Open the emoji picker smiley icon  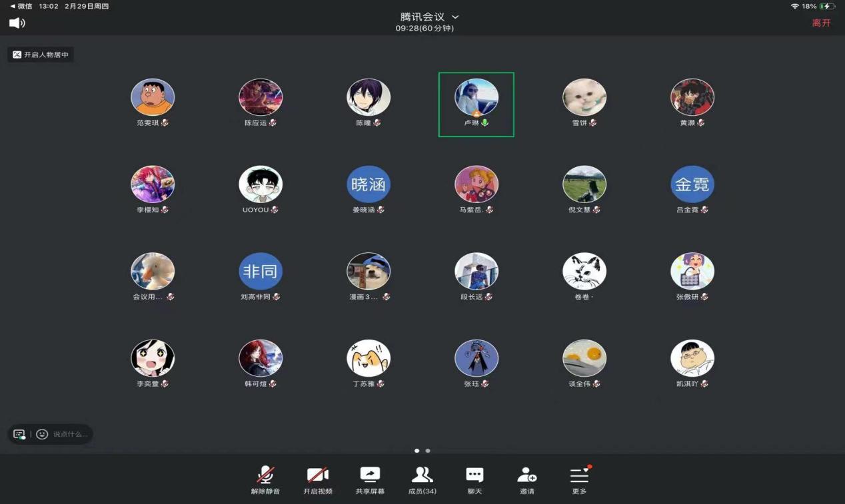coord(42,434)
